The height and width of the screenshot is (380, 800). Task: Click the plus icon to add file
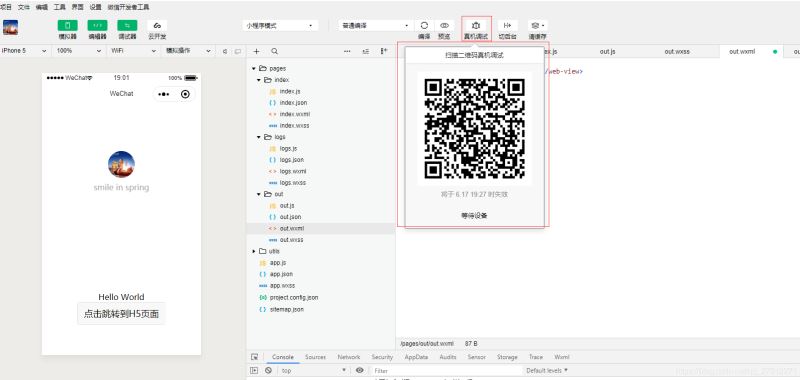coord(257,52)
